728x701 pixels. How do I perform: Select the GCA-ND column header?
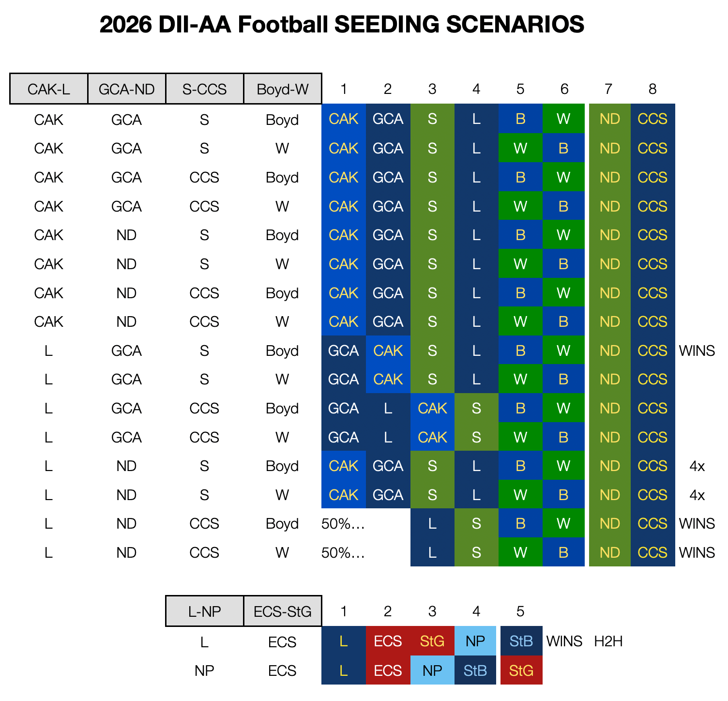point(127,89)
